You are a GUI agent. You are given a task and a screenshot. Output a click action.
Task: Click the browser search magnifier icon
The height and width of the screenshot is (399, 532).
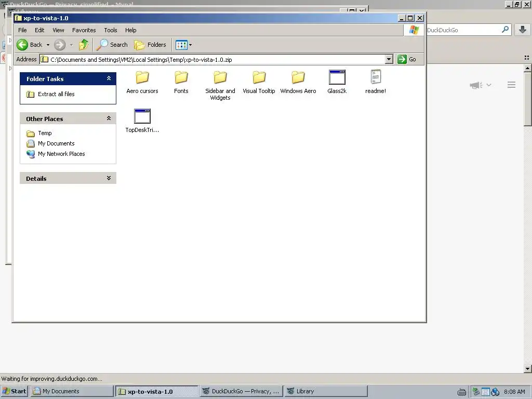click(x=505, y=30)
